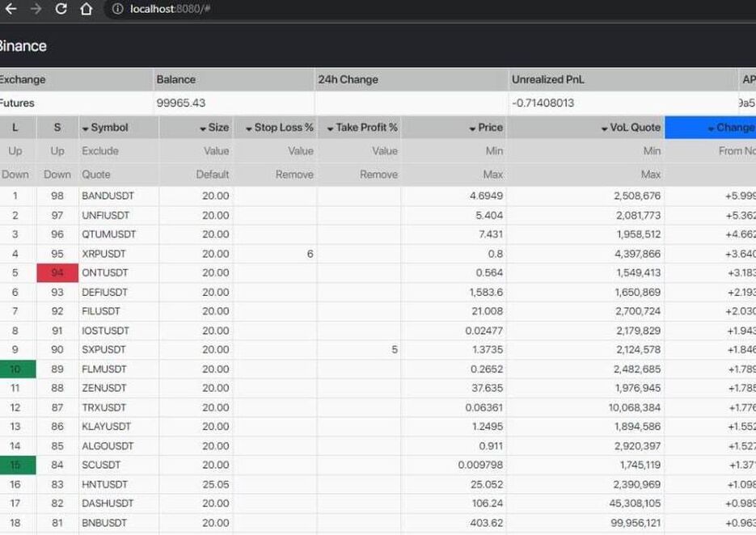Select the ZENUSDT symbol

coord(104,388)
